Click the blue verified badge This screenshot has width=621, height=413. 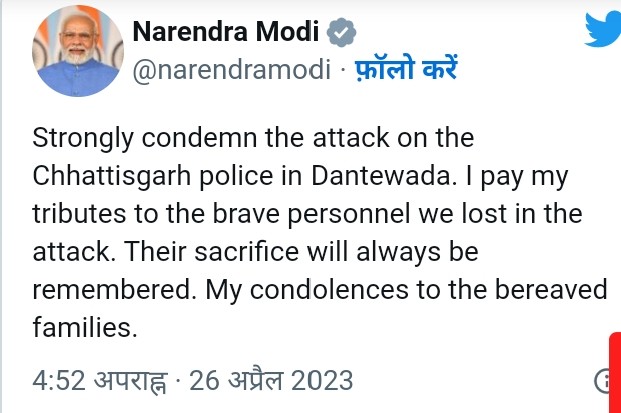pos(342,33)
